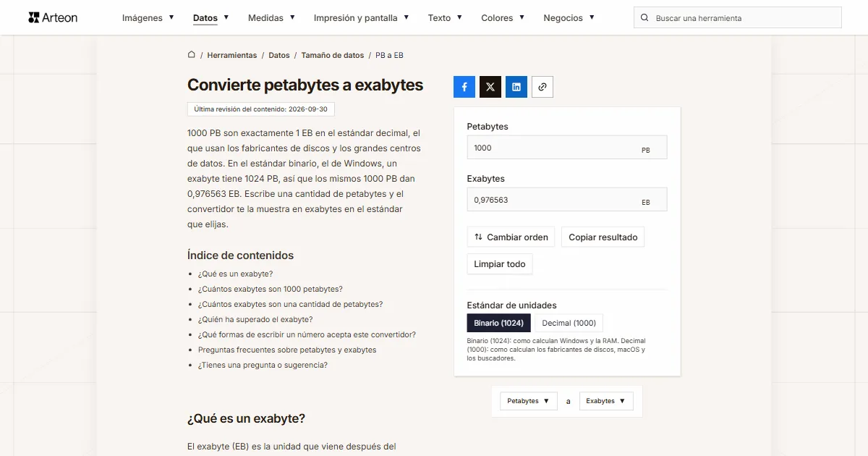The image size is (868, 456).
Task: Share page on X
Action: point(490,87)
